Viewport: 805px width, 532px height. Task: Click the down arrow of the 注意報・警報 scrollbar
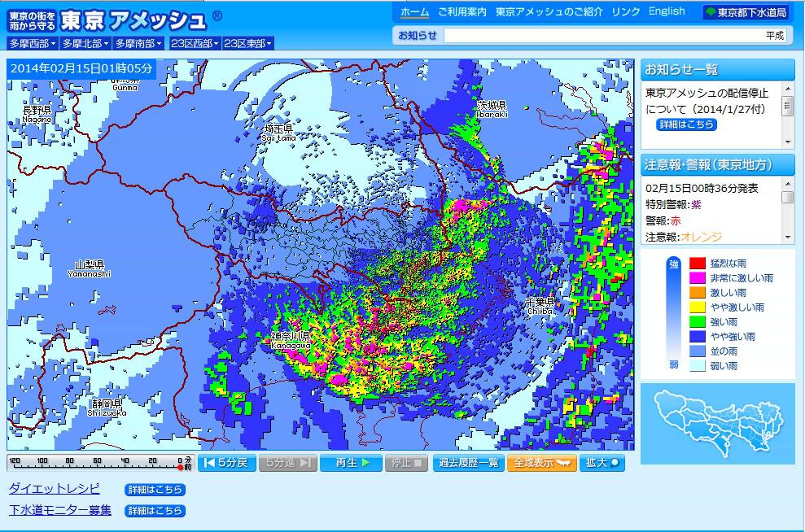(x=788, y=237)
